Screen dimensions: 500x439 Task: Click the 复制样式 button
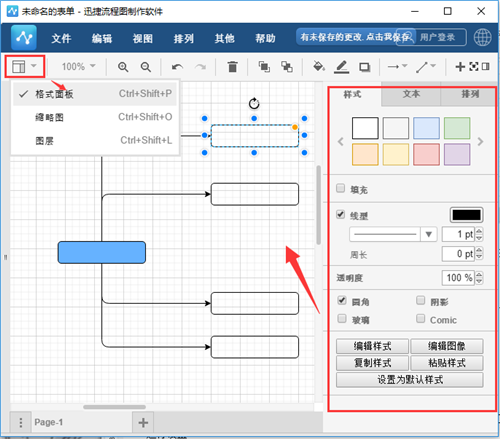372,363
